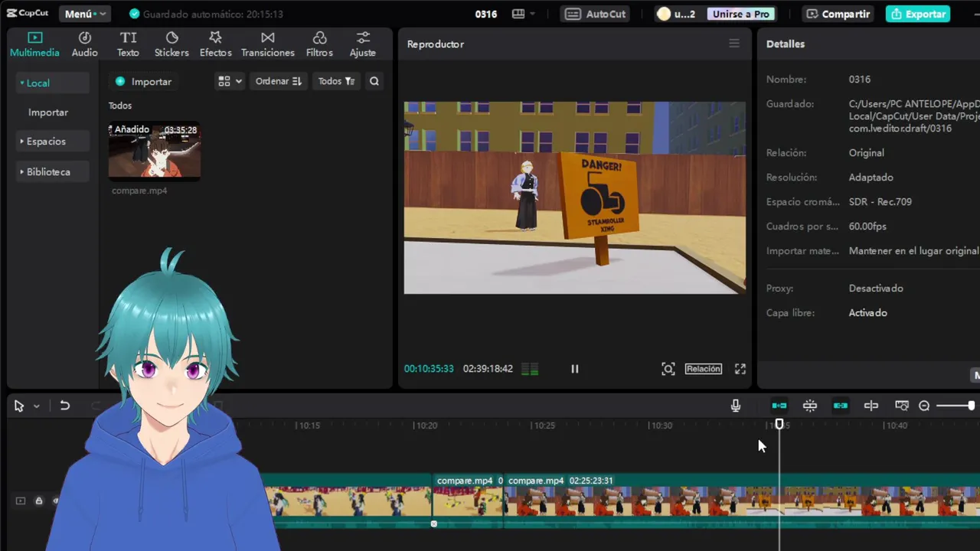This screenshot has height=551, width=980.
Task: Click the 10:20 ruler mark
Action: (x=426, y=425)
